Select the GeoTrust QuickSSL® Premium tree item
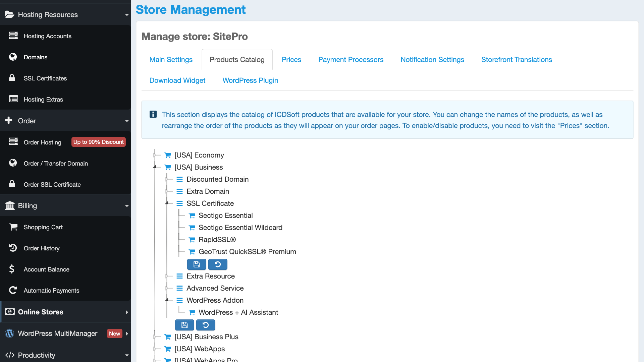Image resolution: width=644 pixels, height=362 pixels. click(247, 252)
